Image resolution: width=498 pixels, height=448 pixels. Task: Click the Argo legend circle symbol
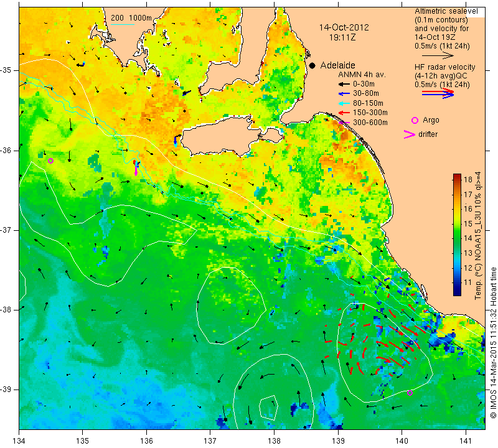click(x=415, y=120)
